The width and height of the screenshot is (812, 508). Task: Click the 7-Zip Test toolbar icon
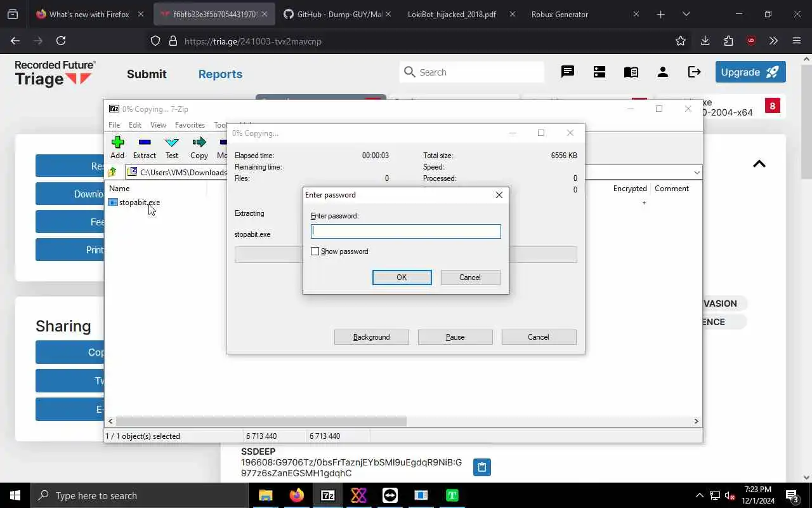coord(172,147)
